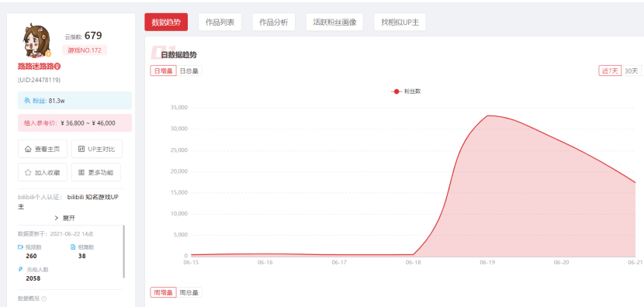Click the 06-15 x-axis date label
Screen dimensions: 644x307
point(191,262)
